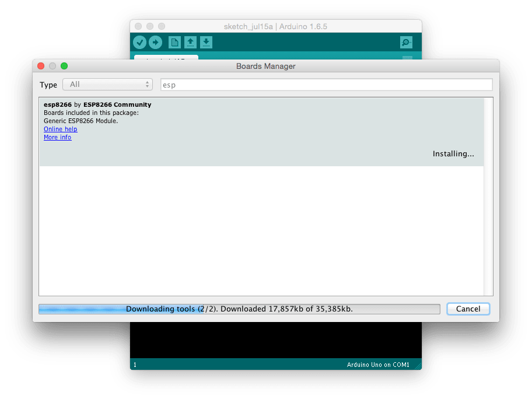Click the Type label
The image size is (532, 399).
48,85
